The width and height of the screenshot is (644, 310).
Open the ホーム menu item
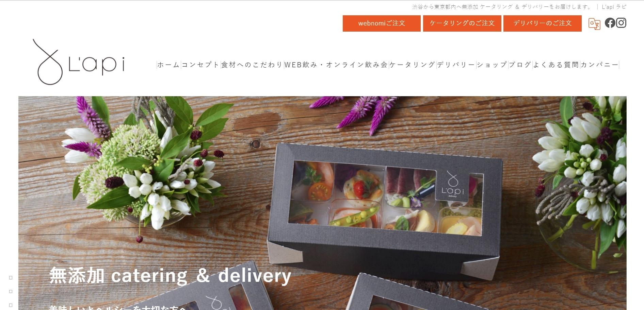pyautogui.click(x=168, y=65)
